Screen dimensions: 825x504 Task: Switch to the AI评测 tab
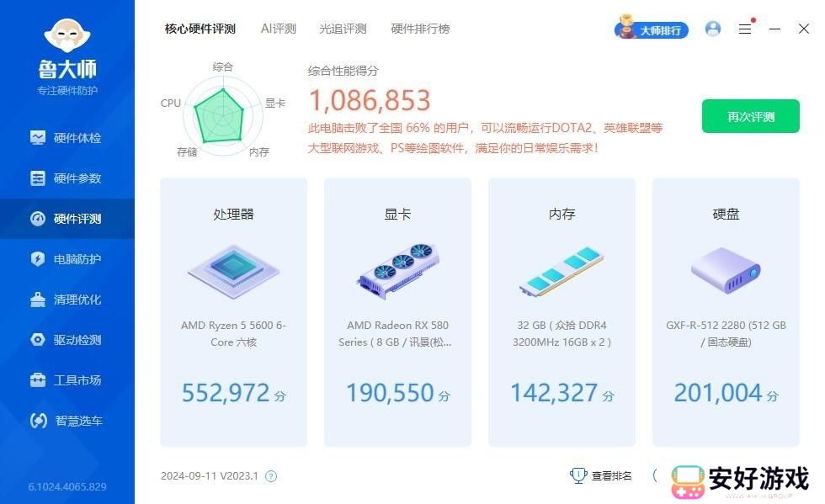pos(278,29)
